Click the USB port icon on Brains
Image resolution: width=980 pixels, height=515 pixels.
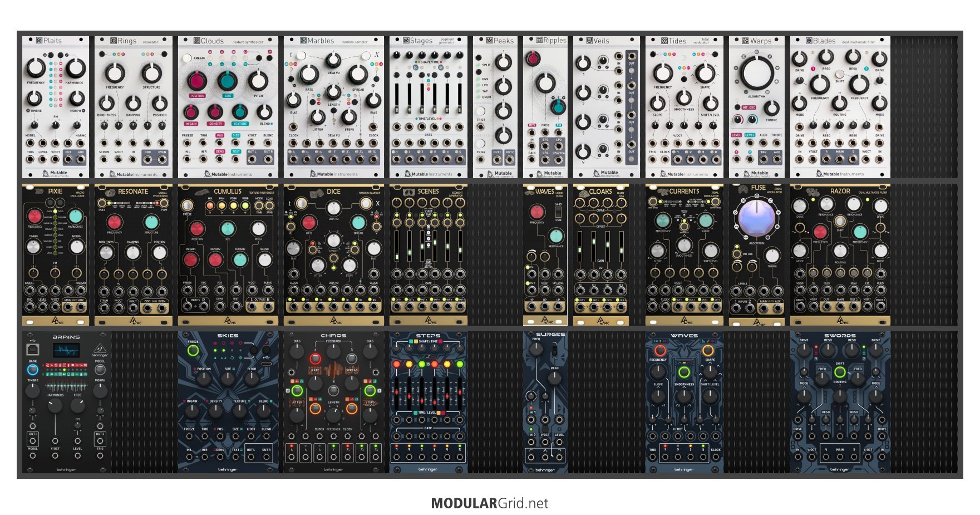coord(33,349)
